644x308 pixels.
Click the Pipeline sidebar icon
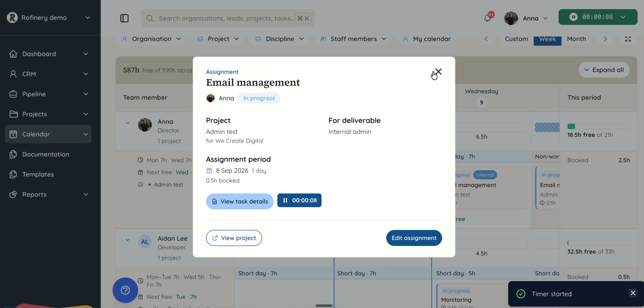(13, 94)
